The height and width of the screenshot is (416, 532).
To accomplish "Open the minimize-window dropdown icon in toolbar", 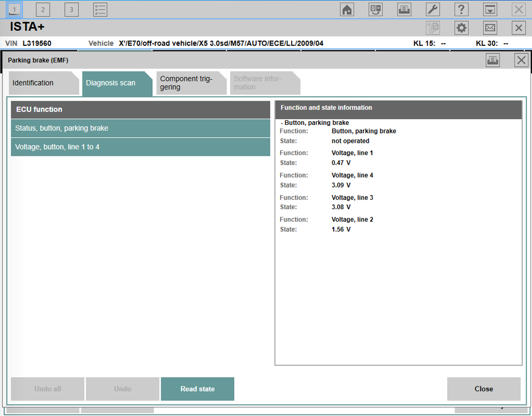I will (490, 9).
